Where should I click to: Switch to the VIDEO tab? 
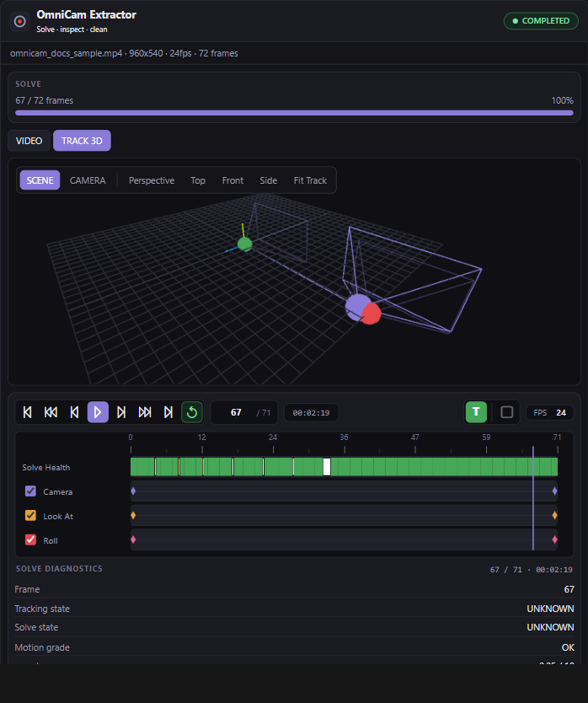(29, 141)
